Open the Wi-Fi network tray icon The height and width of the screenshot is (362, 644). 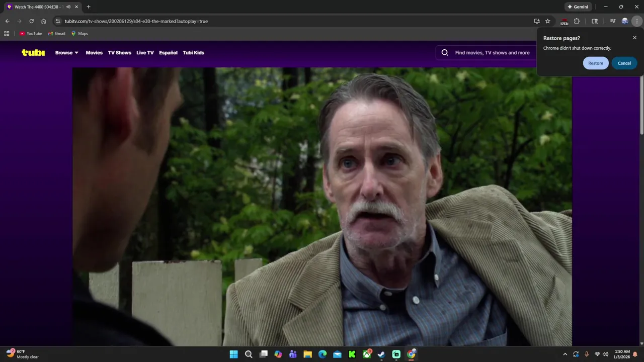[597, 354]
